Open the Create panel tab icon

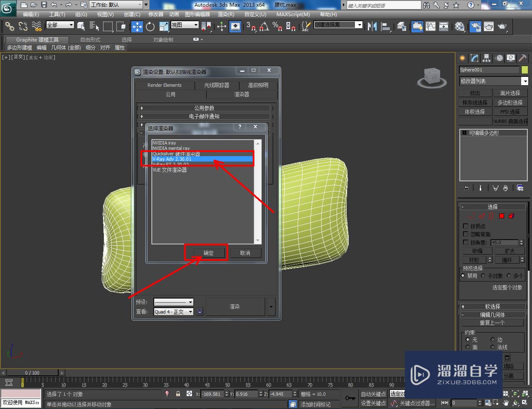(x=462, y=58)
